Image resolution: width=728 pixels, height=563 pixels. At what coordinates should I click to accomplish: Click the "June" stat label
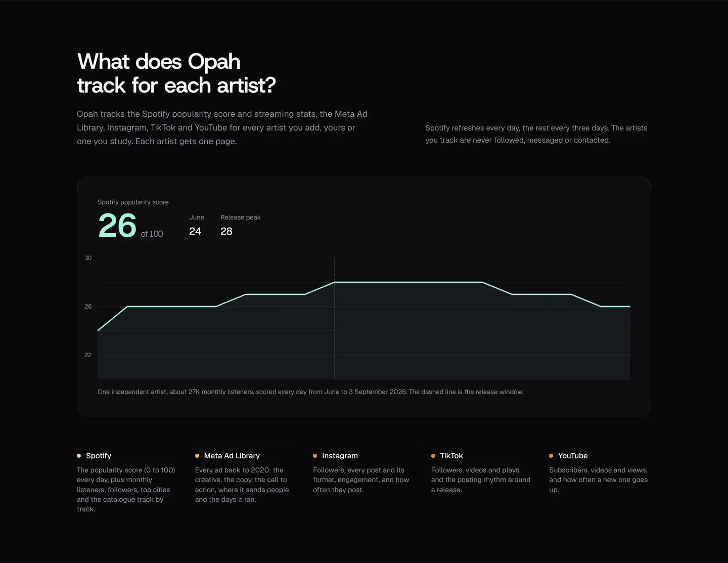pyautogui.click(x=197, y=218)
